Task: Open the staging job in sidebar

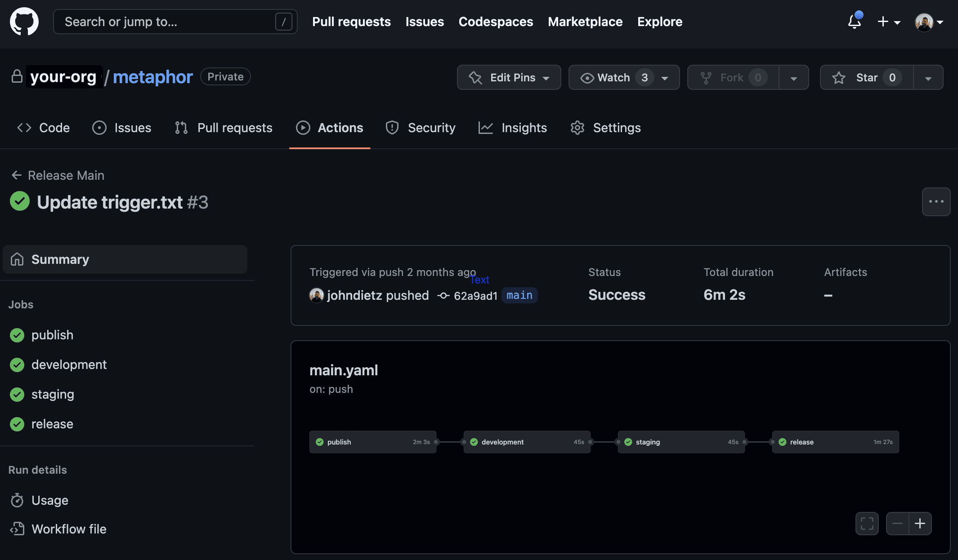Action: [x=53, y=394]
